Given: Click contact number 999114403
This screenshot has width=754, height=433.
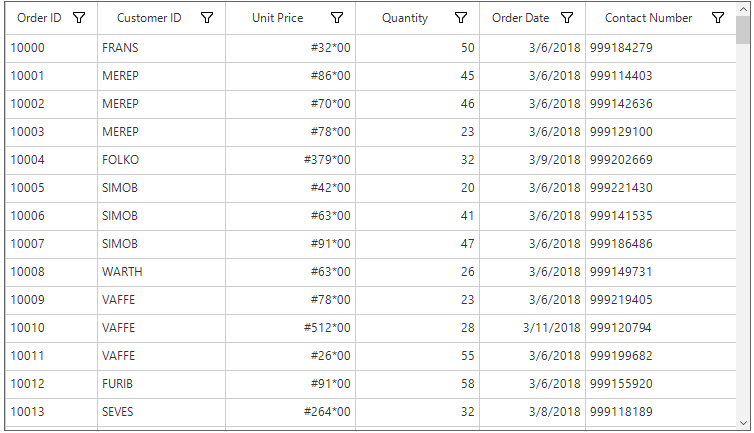Looking at the screenshot, I should coord(661,76).
